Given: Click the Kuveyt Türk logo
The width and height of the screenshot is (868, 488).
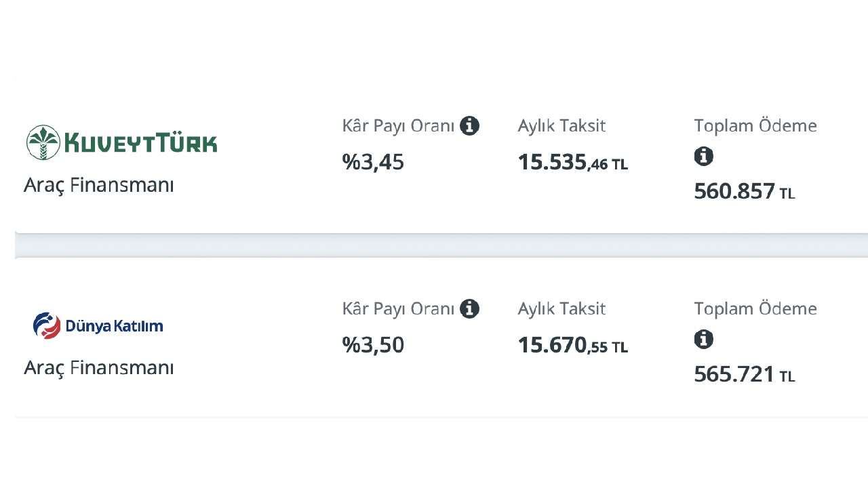Looking at the screenshot, I should click(x=122, y=142).
